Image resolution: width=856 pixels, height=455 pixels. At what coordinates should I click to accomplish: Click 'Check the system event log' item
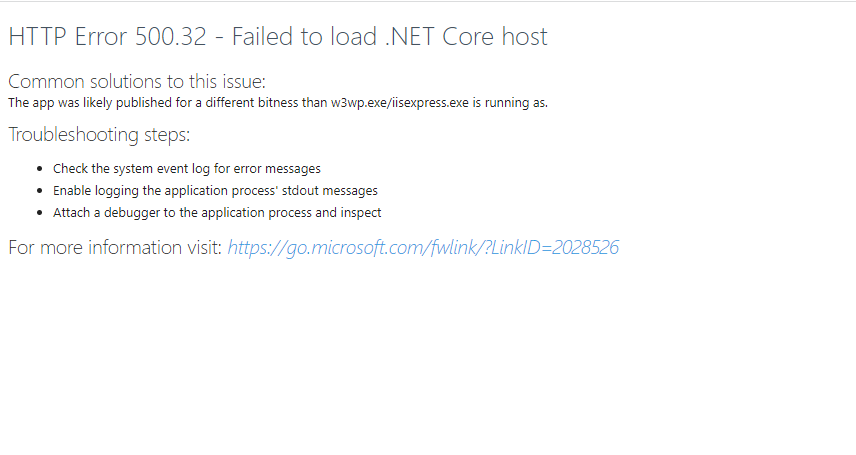tap(187, 169)
